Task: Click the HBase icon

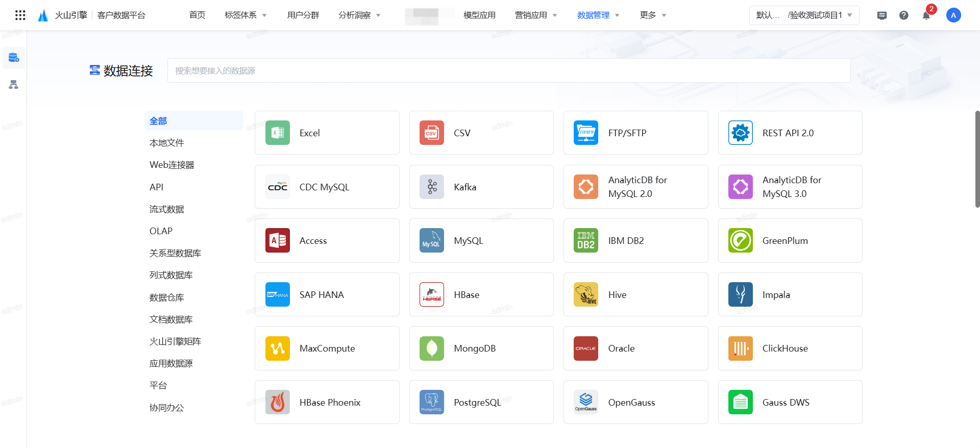Action: 432,294
